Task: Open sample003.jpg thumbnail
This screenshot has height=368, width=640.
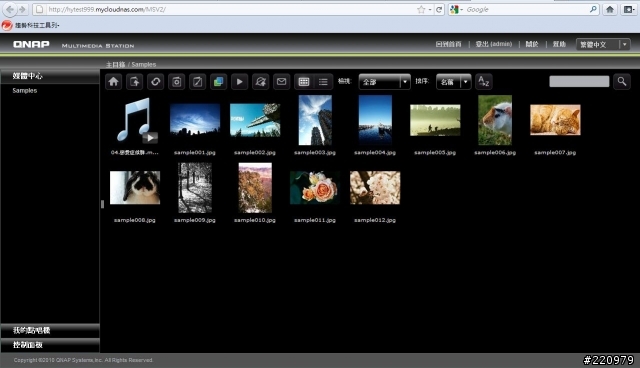Action: tap(315, 120)
